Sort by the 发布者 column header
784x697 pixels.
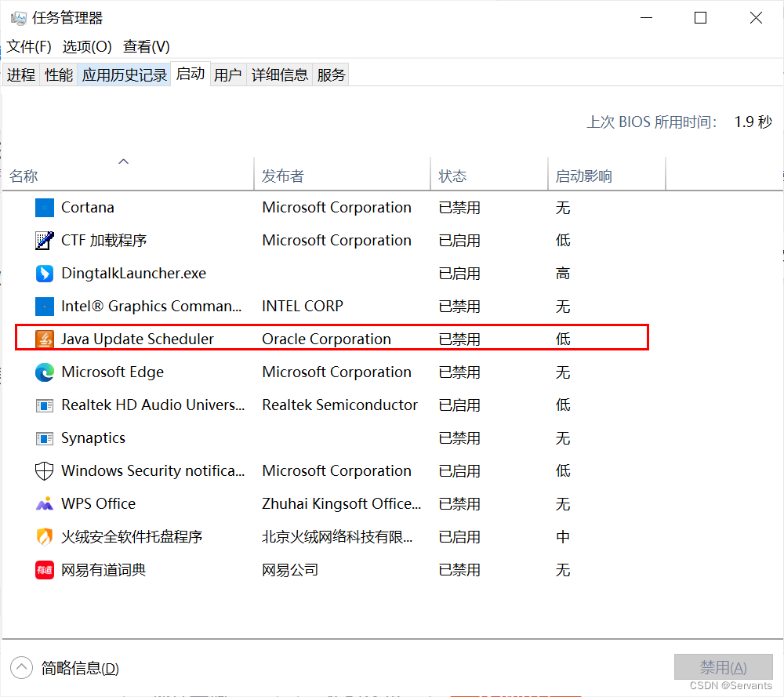pos(342,174)
